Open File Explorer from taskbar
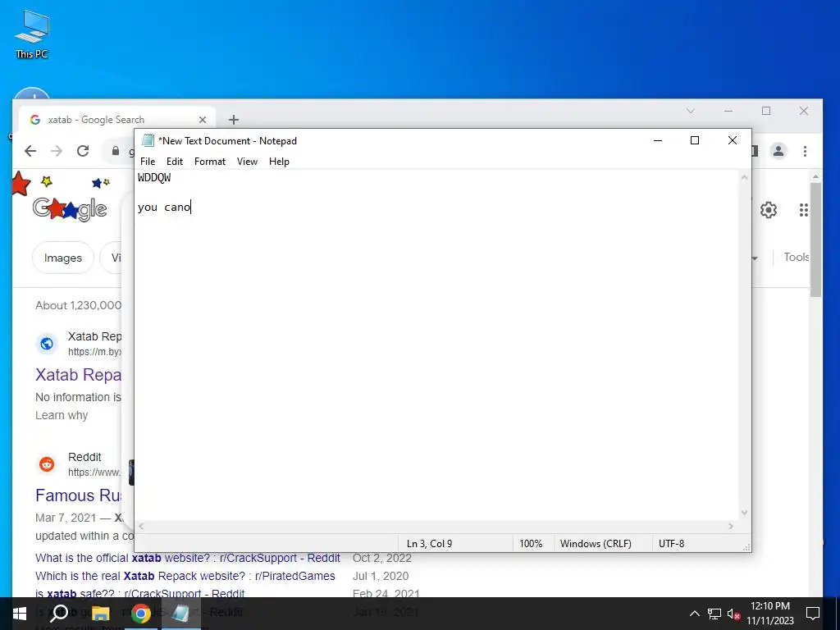Viewport: 840px width, 630px height. tap(100, 614)
